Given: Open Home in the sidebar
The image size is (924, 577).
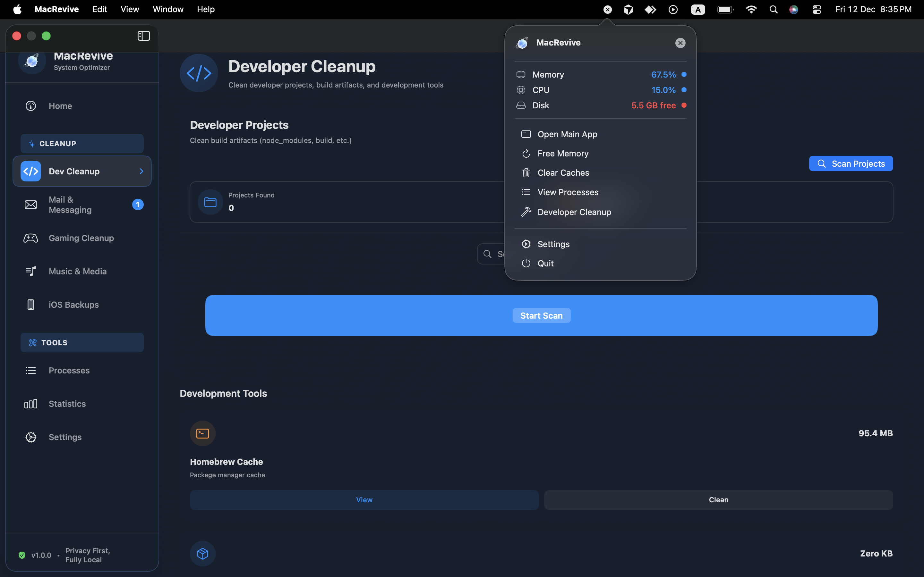Looking at the screenshot, I should tap(60, 106).
